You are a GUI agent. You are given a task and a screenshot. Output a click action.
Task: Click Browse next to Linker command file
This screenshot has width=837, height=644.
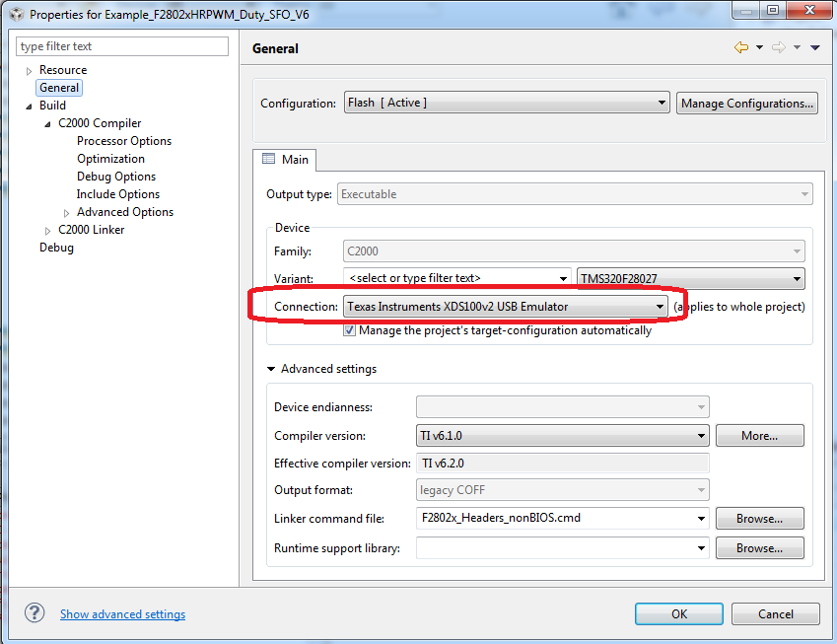coord(759,518)
